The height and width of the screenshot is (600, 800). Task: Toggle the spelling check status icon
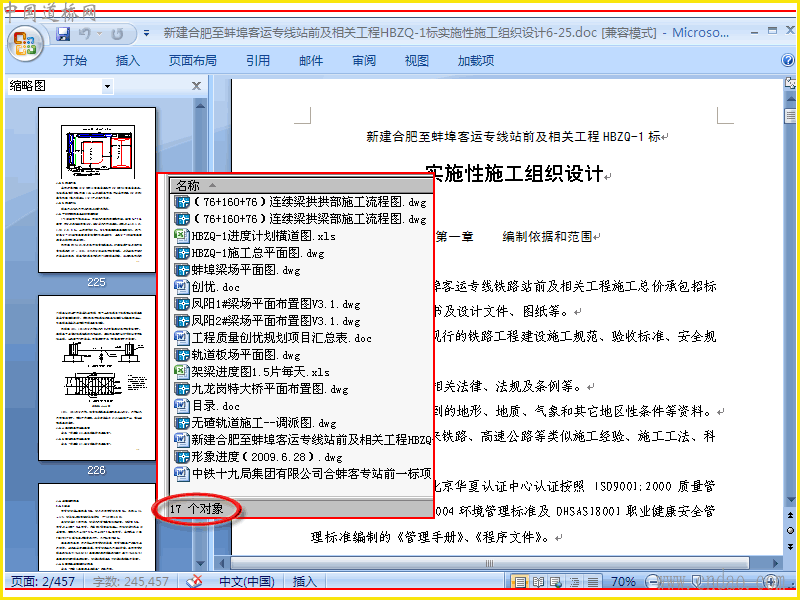click(194, 582)
